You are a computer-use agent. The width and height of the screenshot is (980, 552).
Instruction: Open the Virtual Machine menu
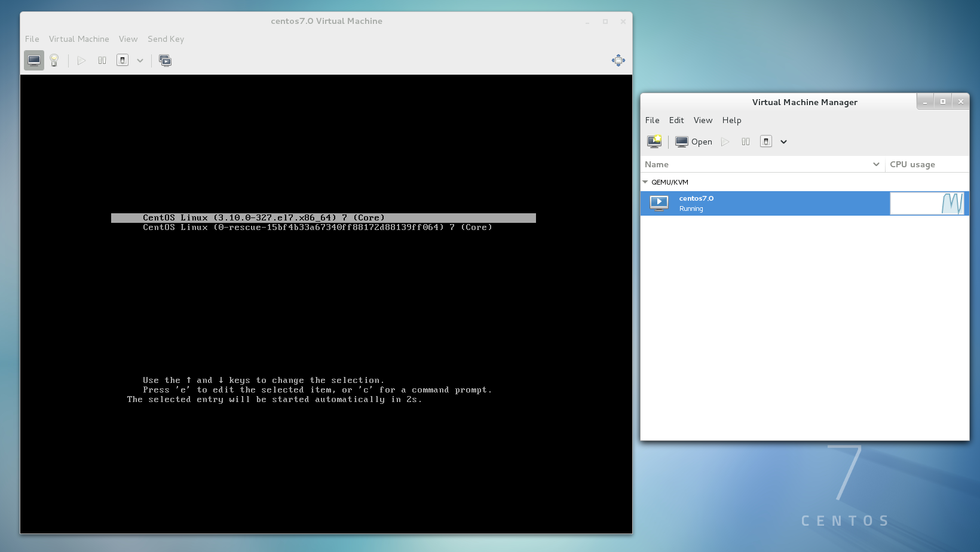pyautogui.click(x=79, y=39)
